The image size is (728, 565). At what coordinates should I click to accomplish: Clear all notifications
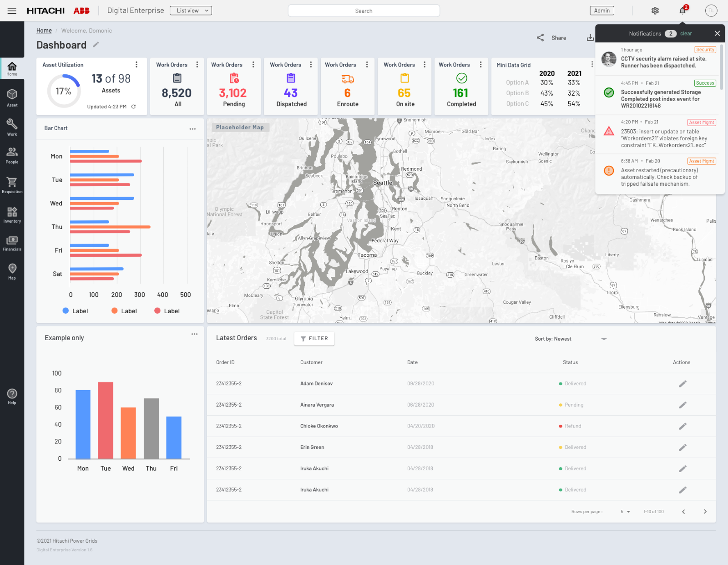tap(686, 34)
